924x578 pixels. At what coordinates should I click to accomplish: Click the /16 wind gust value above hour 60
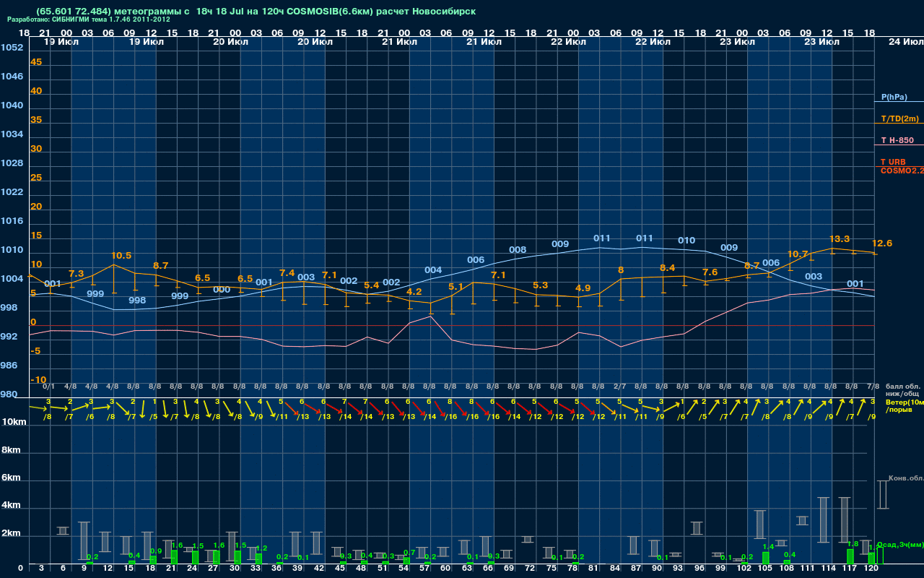point(451,417)
